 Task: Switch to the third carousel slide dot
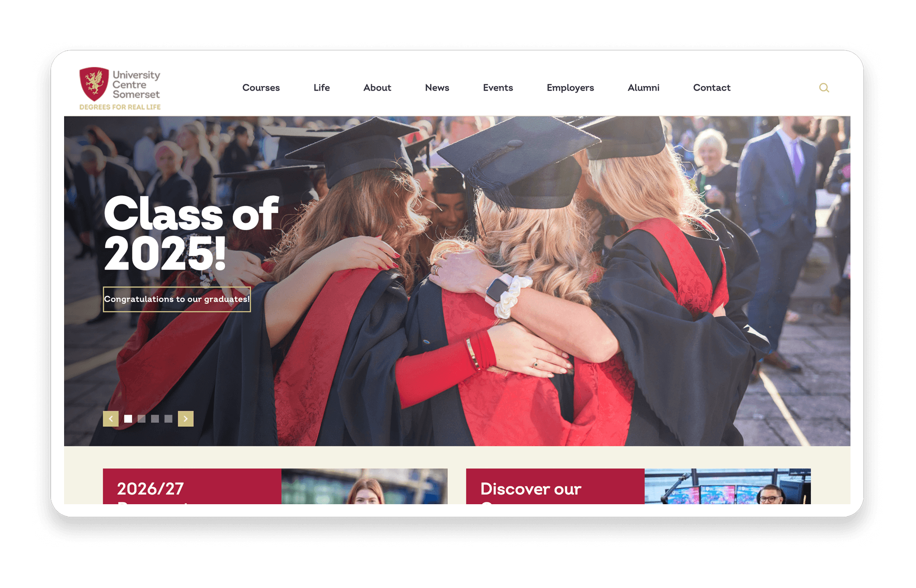pos(155,418)
